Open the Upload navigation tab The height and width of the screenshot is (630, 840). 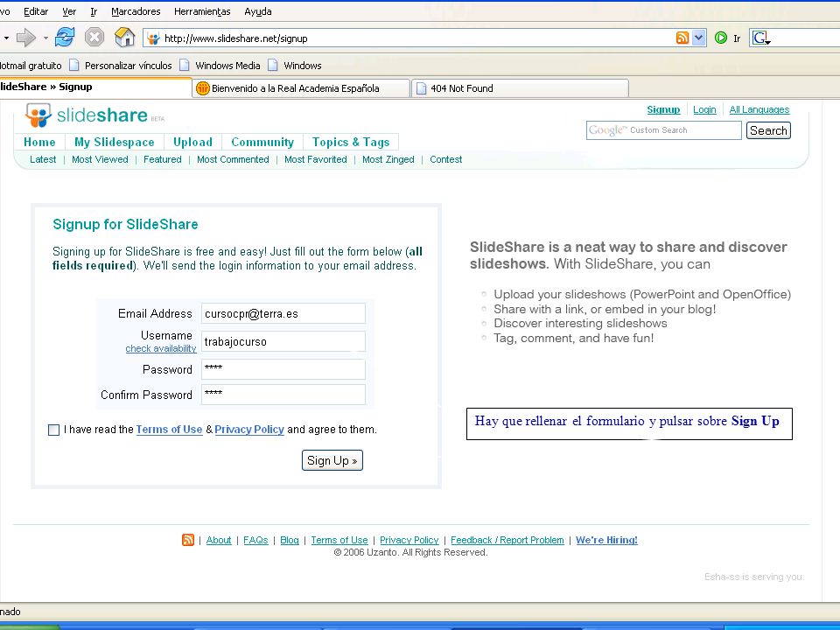(192, 142)
